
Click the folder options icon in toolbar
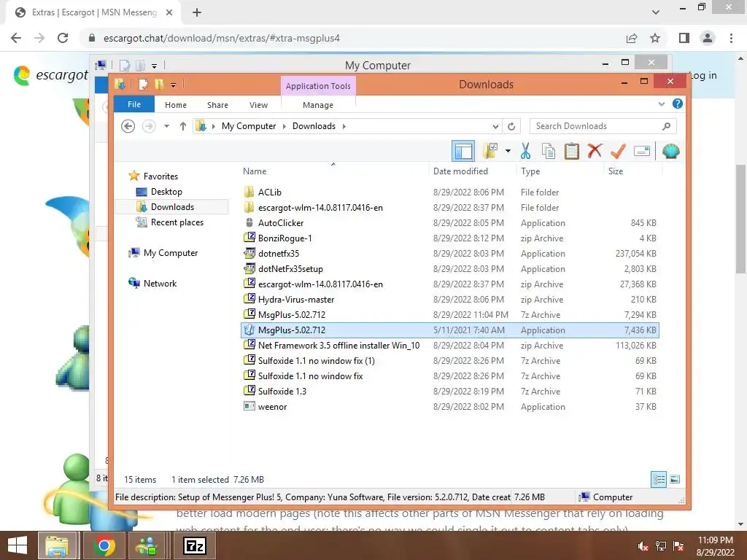[x=490, y=151]
